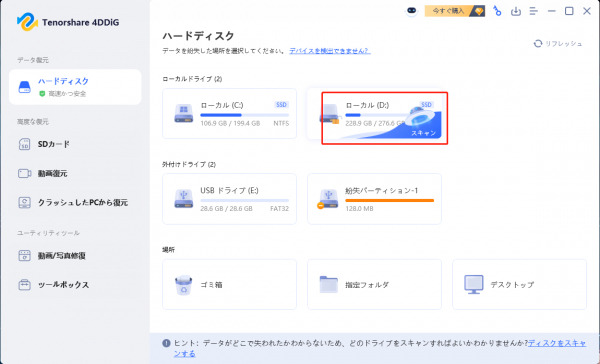Click the recycle bin icon
The height and width of the screenshot is (364, 600).
183,285
